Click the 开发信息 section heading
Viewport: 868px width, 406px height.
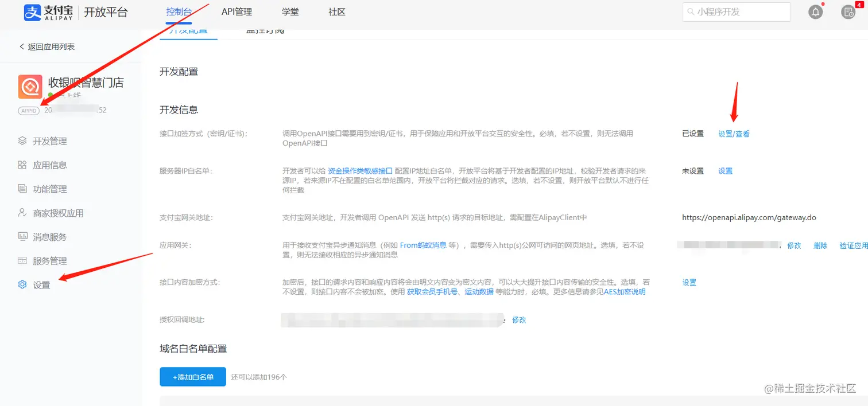179,110
